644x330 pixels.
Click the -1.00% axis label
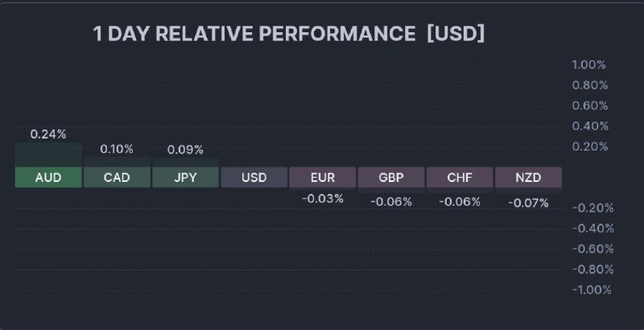(x=592, y=289)
